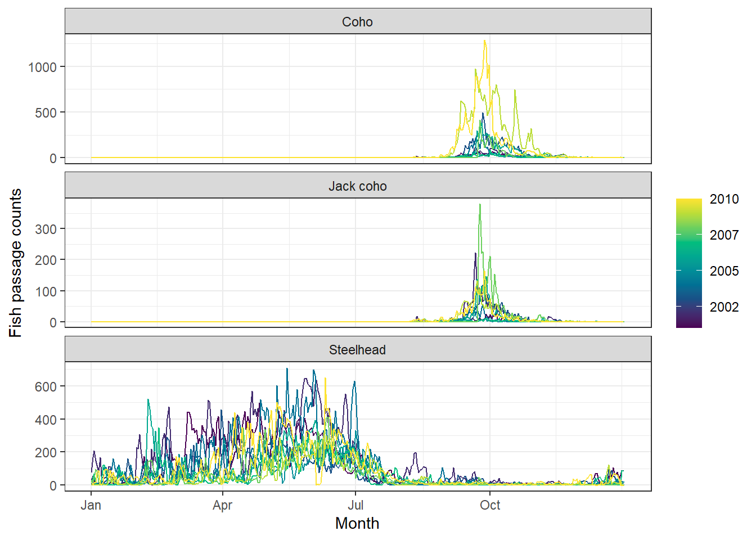Screen dimensions: 756x540
Task: Click the tallest yellow peak in Coho plot
Action: pos(484,42)
